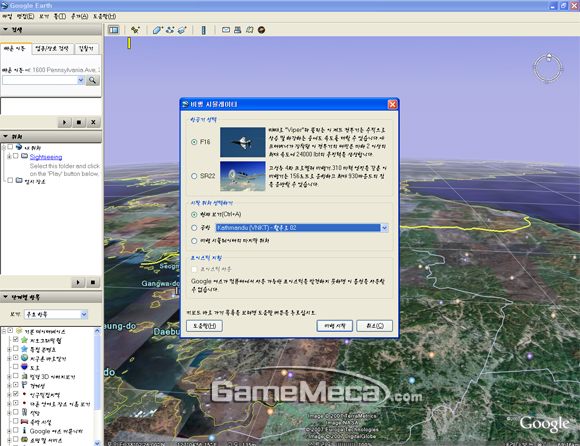Select the airport start position radio button

[194, 228]
